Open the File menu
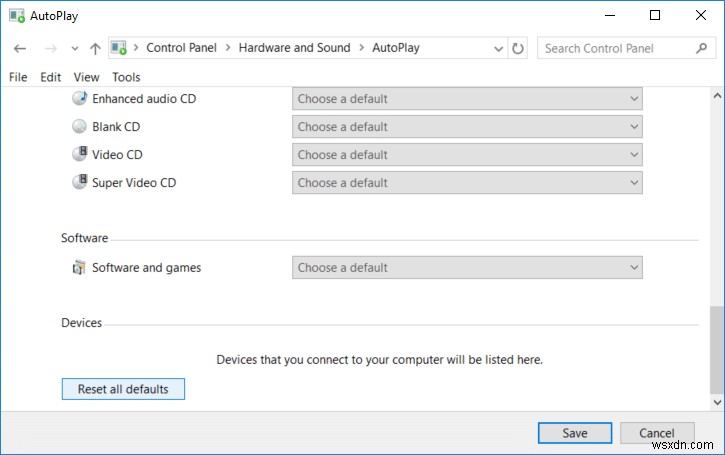Viewport: 725px width, 455px height. [x=18, y=77]
